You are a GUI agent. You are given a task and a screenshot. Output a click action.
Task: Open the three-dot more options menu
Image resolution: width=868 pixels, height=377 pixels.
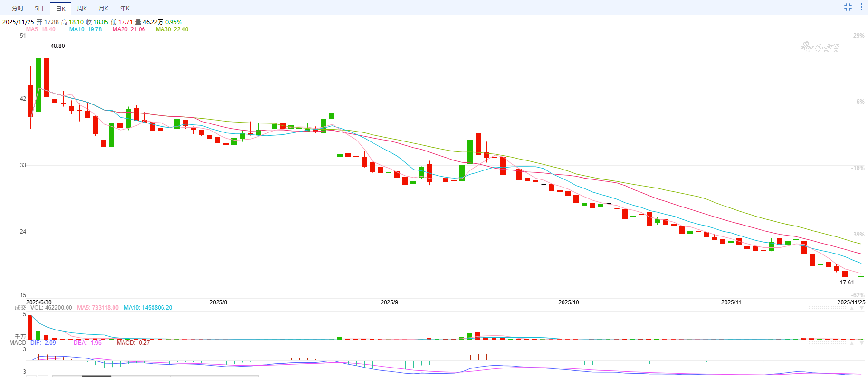tap(861, 7)
